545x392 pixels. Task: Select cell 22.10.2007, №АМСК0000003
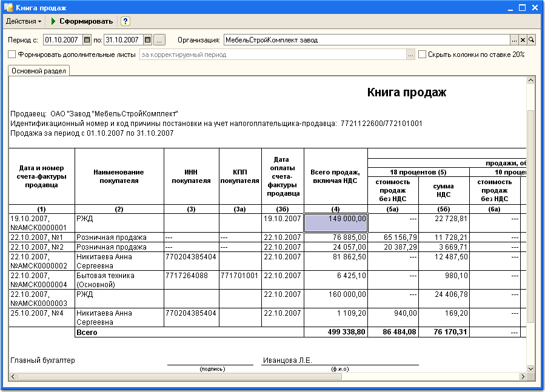click(42, 299)
